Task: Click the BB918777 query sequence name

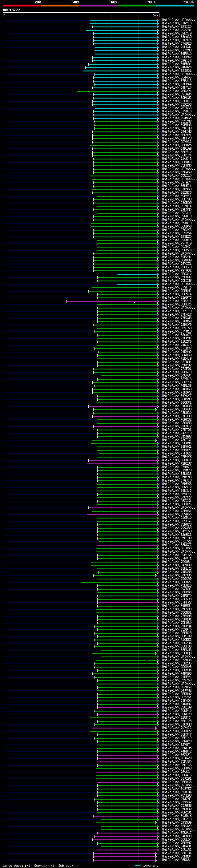Action: 11,10
